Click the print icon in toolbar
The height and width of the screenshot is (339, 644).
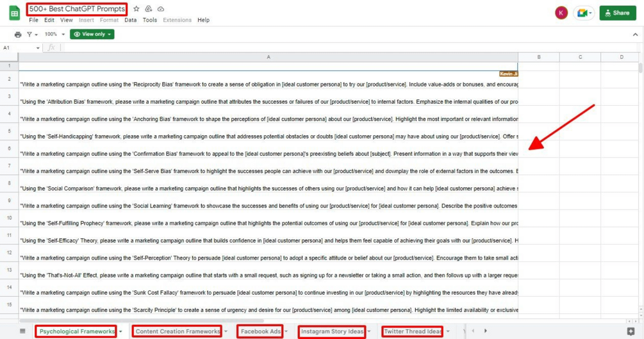[18, 35]
